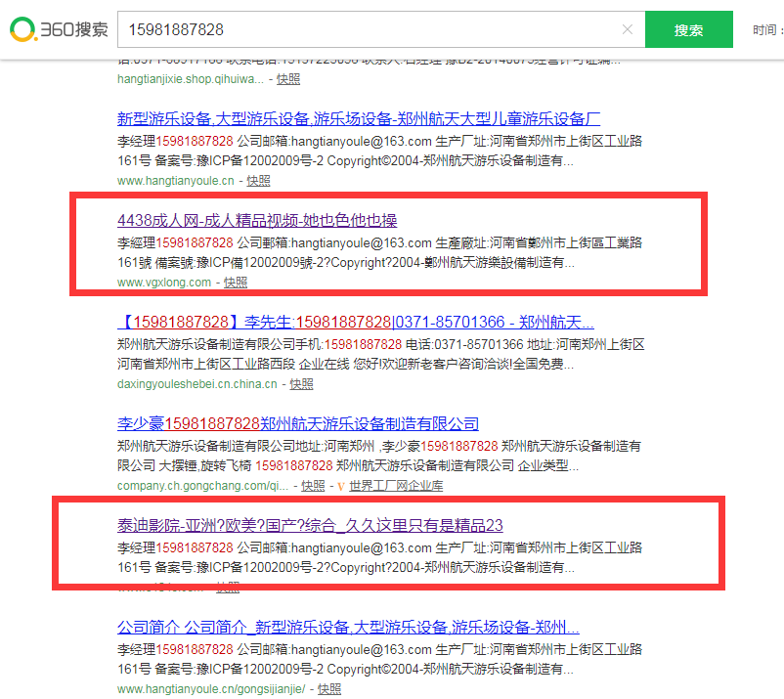
Task: Click snippet line 限公司 大摆锤,旋转飞椅 15981887828
Action: coord(348,466)
